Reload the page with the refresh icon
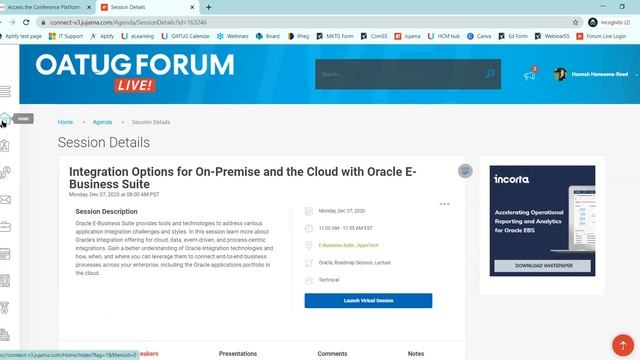 click(x=26, y=22)
